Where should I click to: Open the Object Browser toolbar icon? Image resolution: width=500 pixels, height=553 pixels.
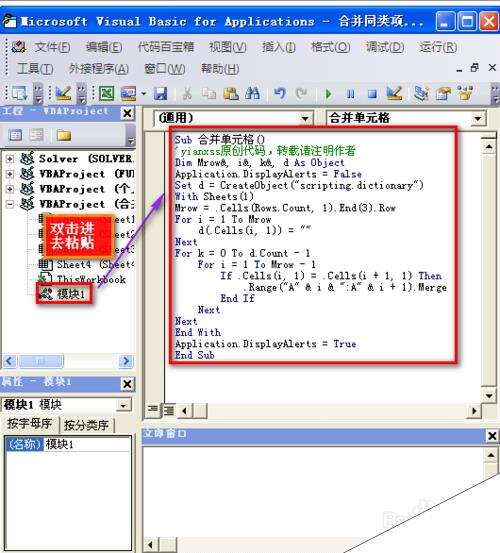pyautogui.click(x=465, y=93)
